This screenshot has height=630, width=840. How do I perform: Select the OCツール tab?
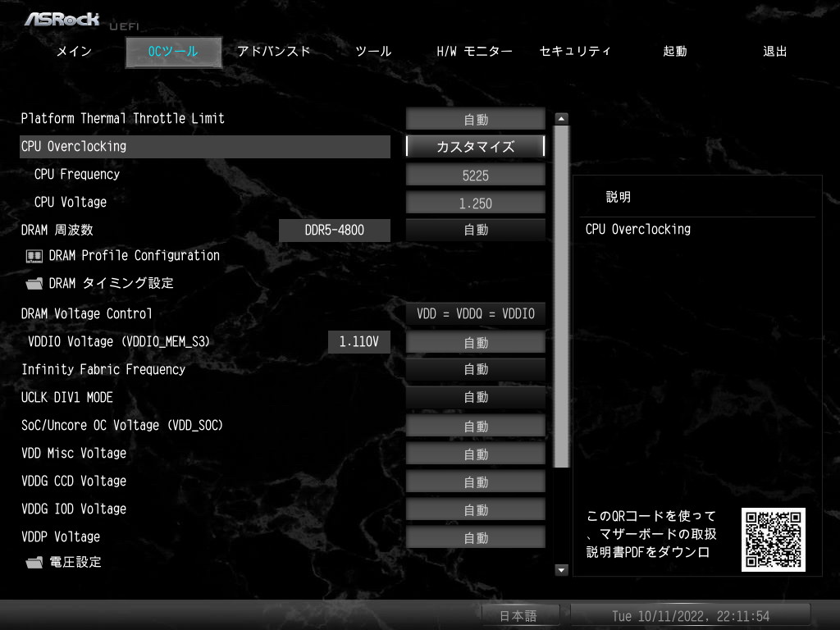(173, 52)
